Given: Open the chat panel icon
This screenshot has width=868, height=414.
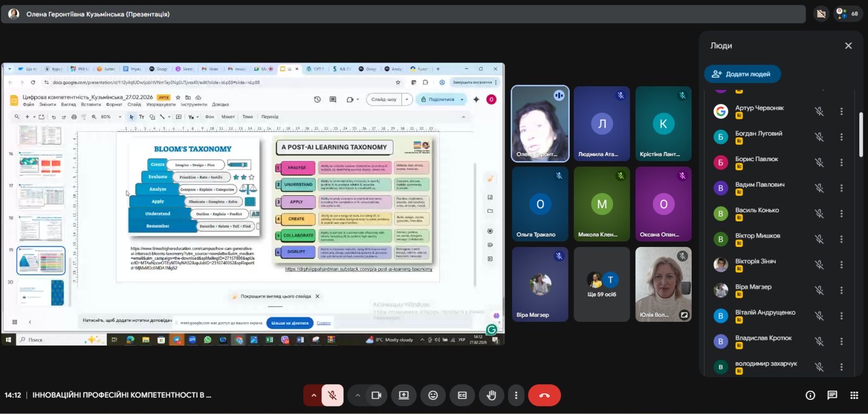Looking at the screenshot, I should point(832,396).
